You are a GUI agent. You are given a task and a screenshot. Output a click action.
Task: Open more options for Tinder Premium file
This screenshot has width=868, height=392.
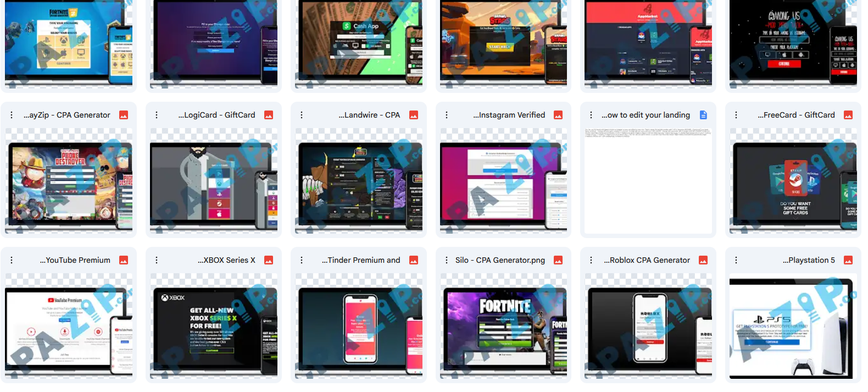click(x=302, y=260)
